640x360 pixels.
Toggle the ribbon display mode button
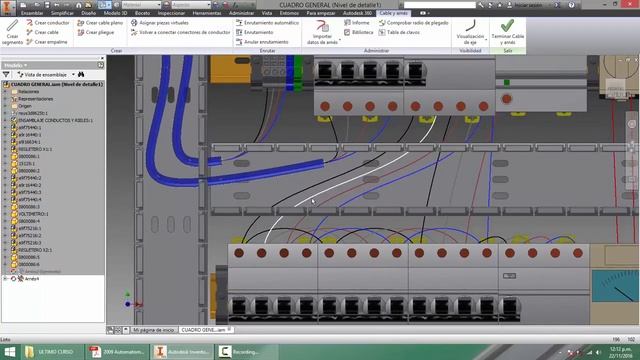coord(424,13)
